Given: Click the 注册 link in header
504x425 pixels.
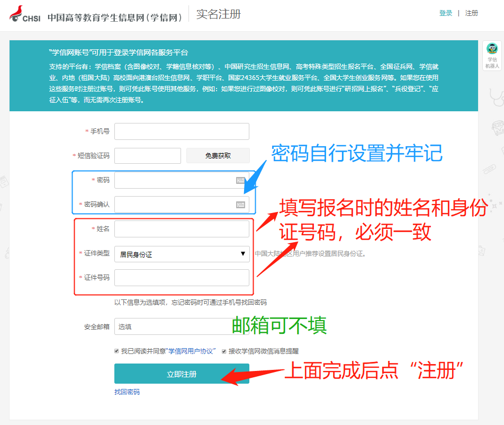Looking at the screenshot, I should tap(472, 13).
